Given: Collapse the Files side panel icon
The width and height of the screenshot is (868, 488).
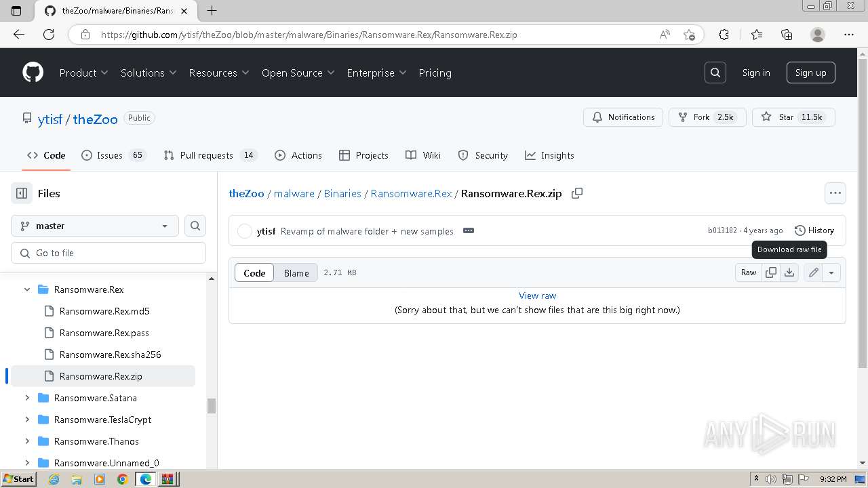Looking at the screenshot, I should point(22,193).
